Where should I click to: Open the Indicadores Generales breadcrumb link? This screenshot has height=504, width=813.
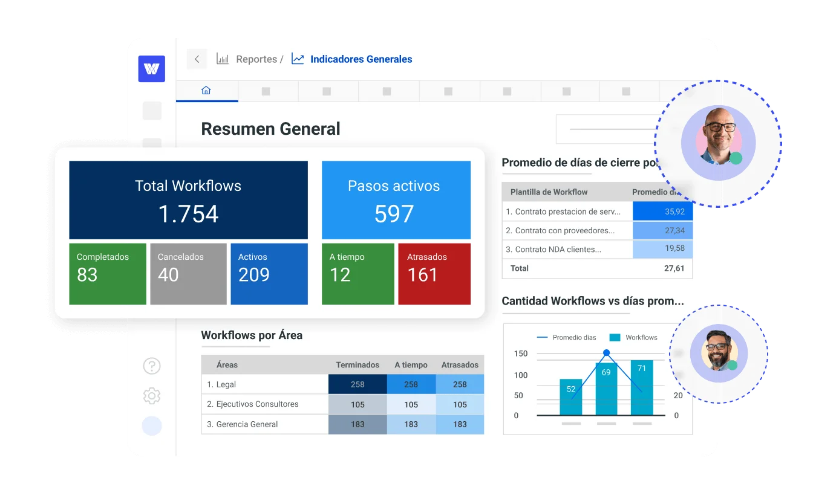point(361,59)
